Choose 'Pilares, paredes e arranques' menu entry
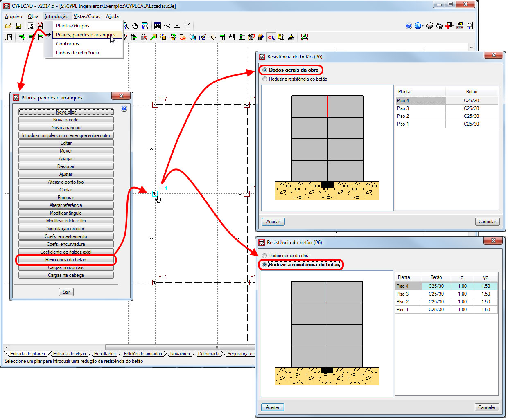 click(86, 35)
